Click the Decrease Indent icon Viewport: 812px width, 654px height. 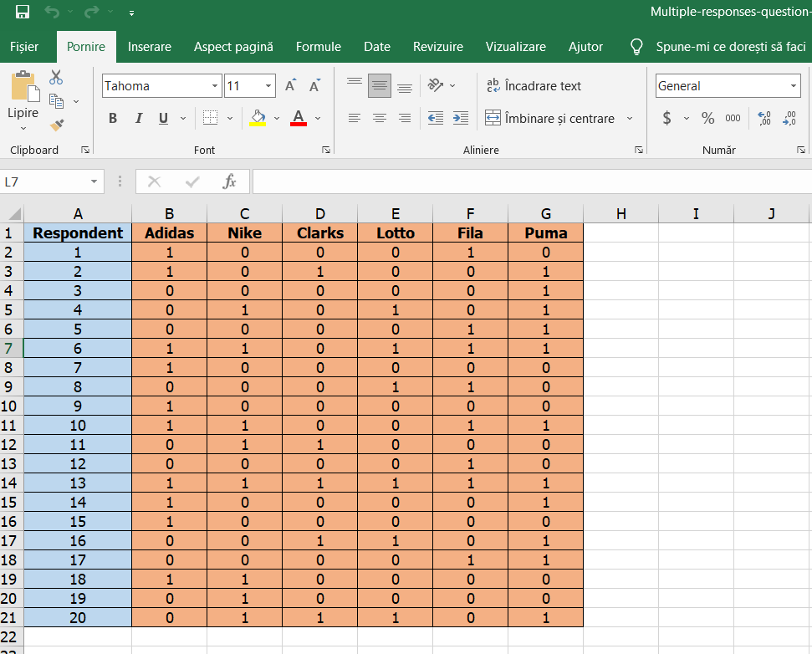pos(436,119)
